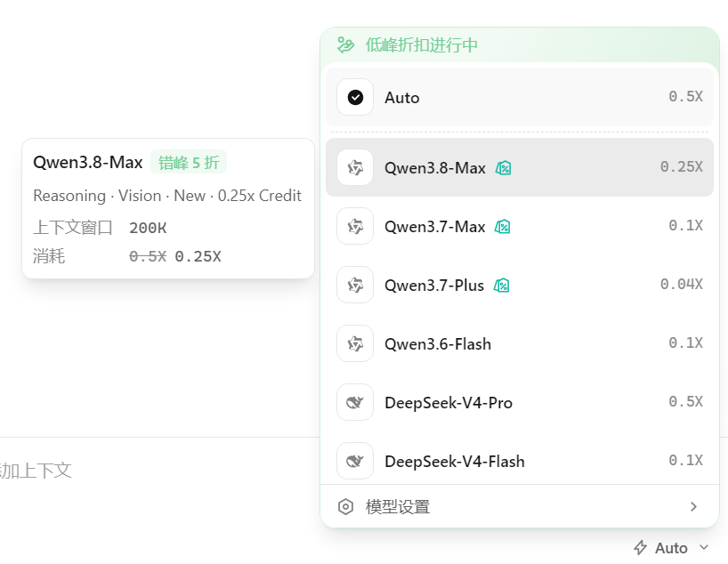This screenshot has height=564, width=728.
Task: Click discount tag icon beside Qwen3.7-Plus
Action: tap(501, 286)
